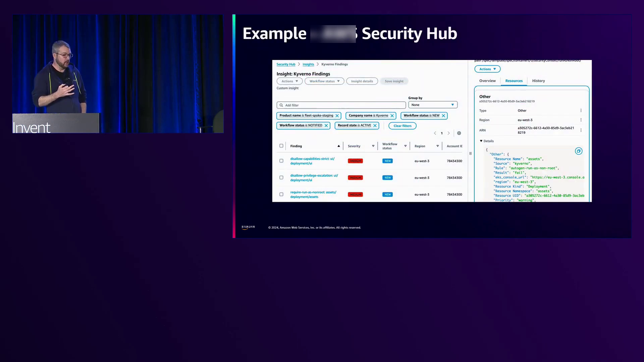Open table preferences gear icon

point(459,133)
